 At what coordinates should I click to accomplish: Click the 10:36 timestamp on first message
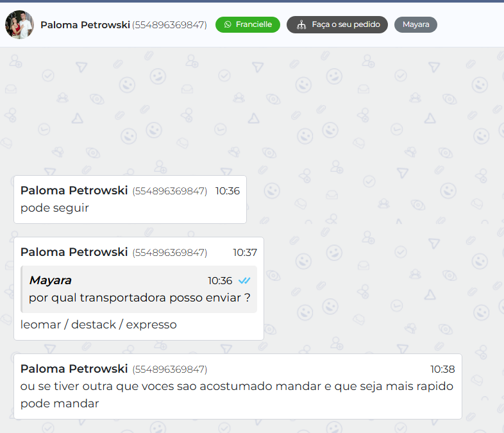(x=227, y=191)
